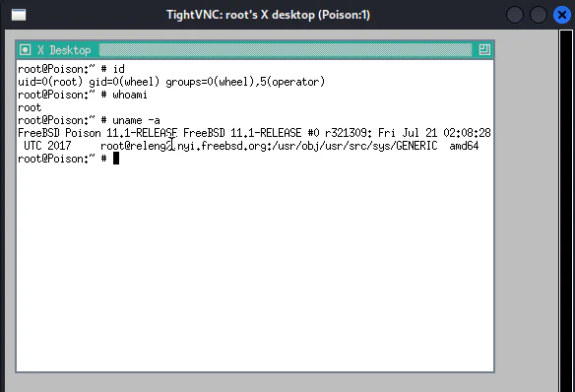Click the 'gid=0(wheel)' output text
The height and width of the screenshot is (392, 575).
pos(124,82)
